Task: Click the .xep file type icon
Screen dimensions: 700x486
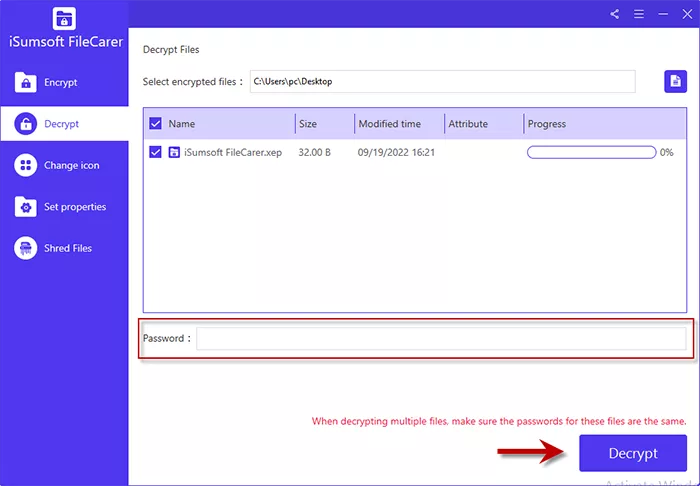Action: point(174,152)
